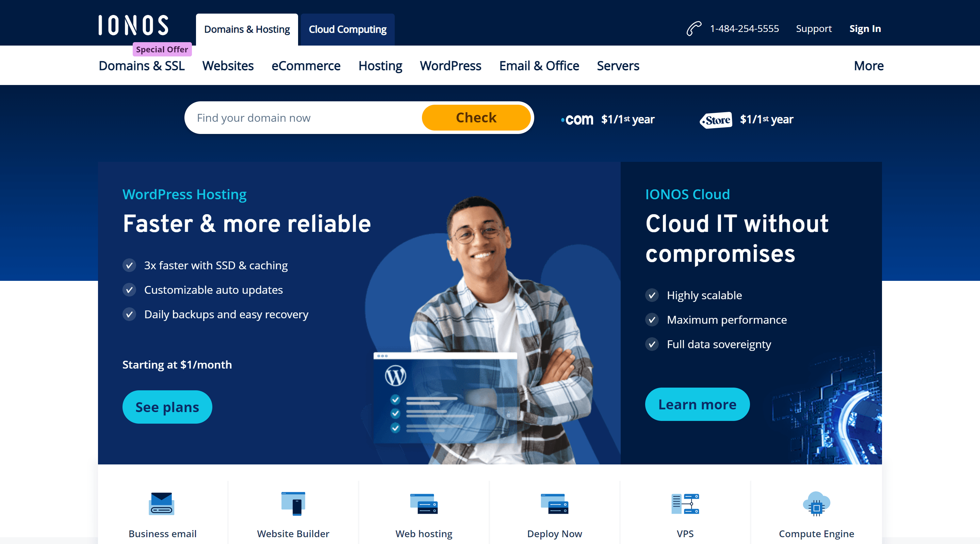The width and height of the screenshot is (980, 544).
Task: Select the .store domain badge
Action: pos(716,119)
